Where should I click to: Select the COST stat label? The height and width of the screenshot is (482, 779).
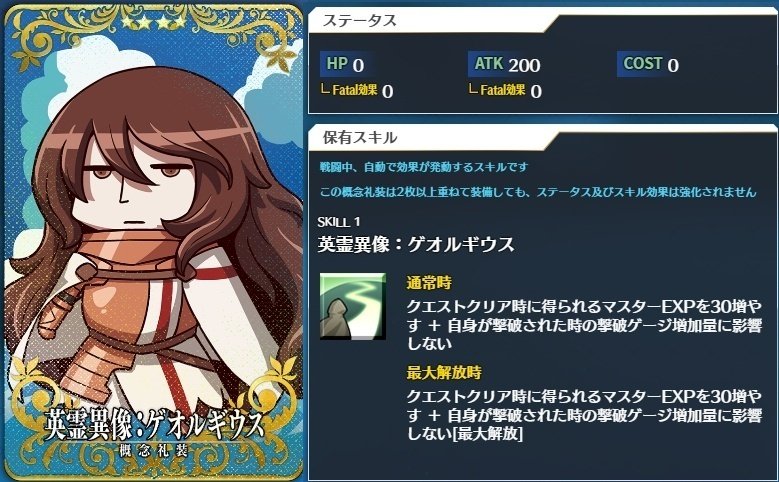point(643,64)
